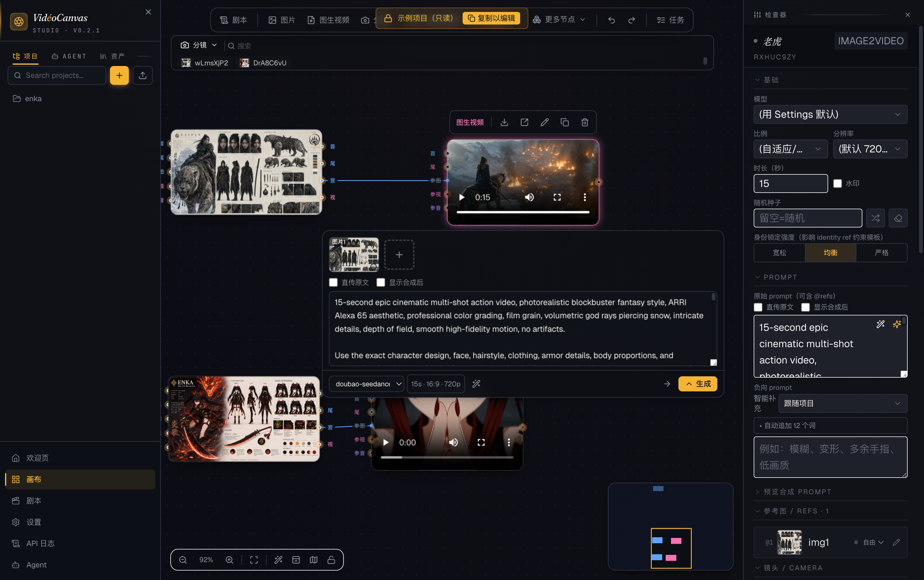The width and height of the screenshot is (924, 580).
Task: Clear the seed with eraser icon
Action: click(898, 218)
